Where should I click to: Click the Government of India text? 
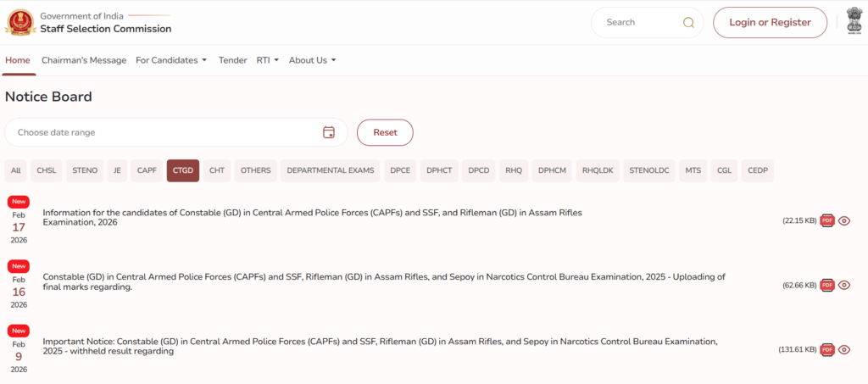(81, 15)
